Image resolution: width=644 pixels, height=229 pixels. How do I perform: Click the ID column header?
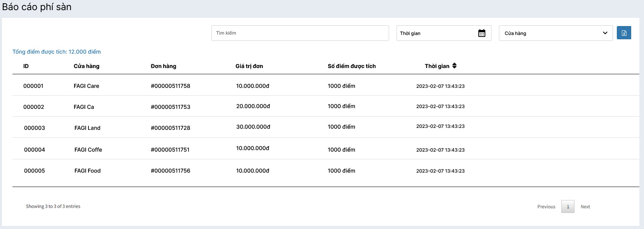click(x=26, y=66)
